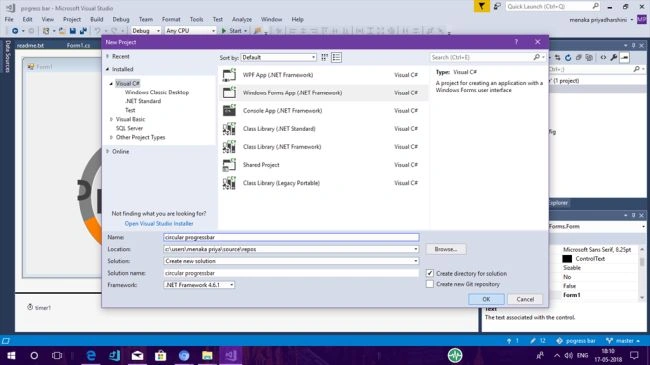The width and height of the screenshot is (650, 365).
Task: Open help for the New Project dialog
Action: (x=516, y=42)
